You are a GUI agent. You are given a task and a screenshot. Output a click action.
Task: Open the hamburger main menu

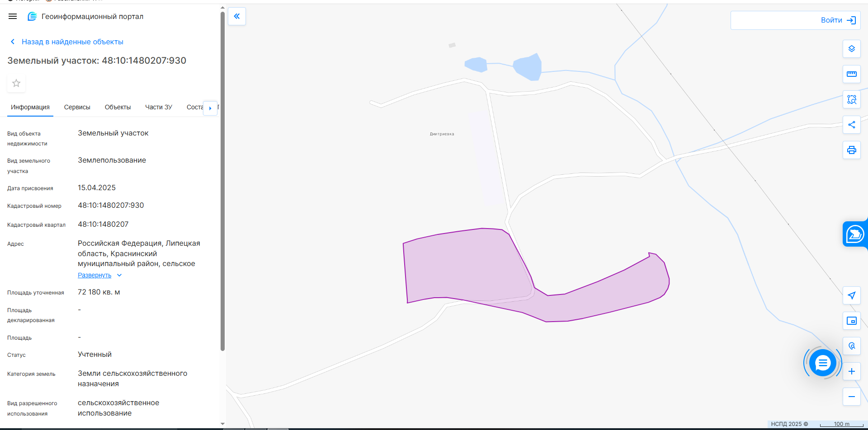[x=13, y=16]
